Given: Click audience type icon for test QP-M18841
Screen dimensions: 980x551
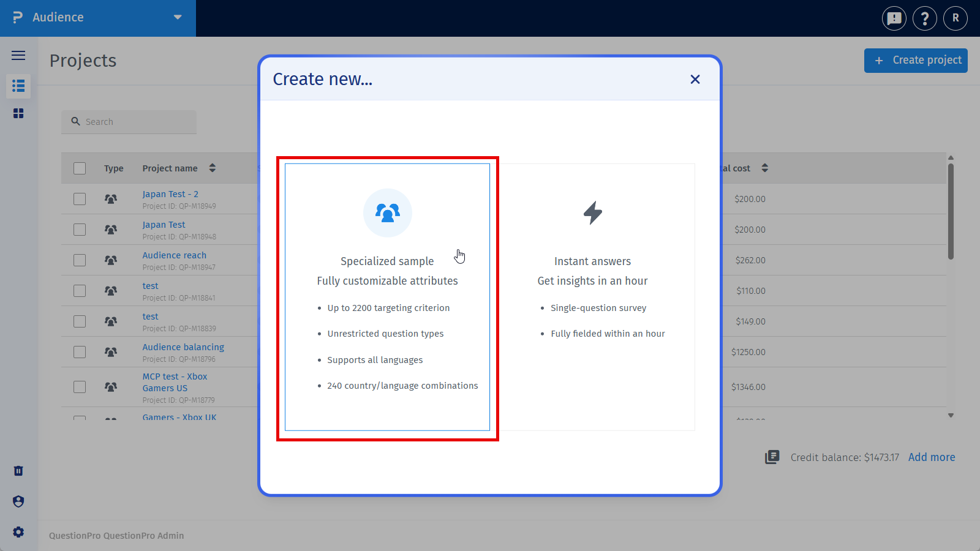Looking at the screenshot, I should coord(111,291).
